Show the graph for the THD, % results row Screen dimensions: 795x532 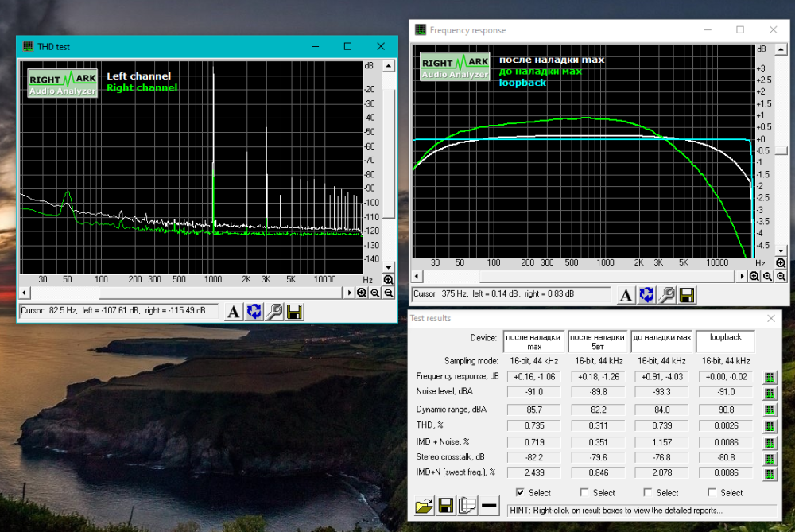(769, 426)
